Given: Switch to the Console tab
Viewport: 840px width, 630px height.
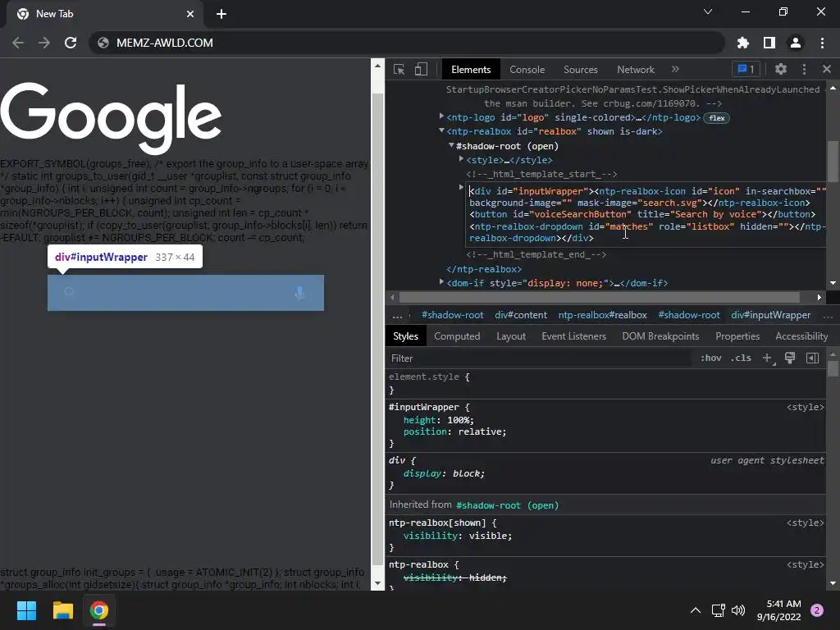Looking at the screenshot, I should click(x=527, y=70).
